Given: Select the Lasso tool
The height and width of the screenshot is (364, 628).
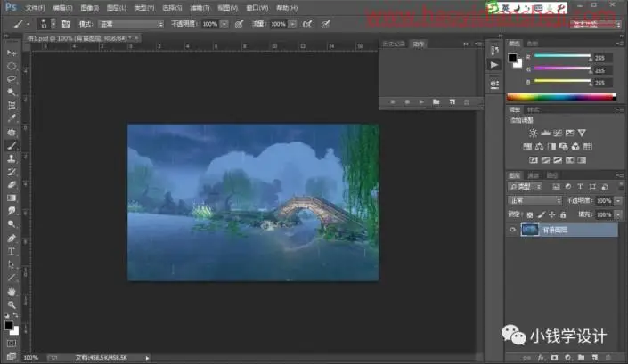Looking at the screenshot, I should tap(12, 79).
